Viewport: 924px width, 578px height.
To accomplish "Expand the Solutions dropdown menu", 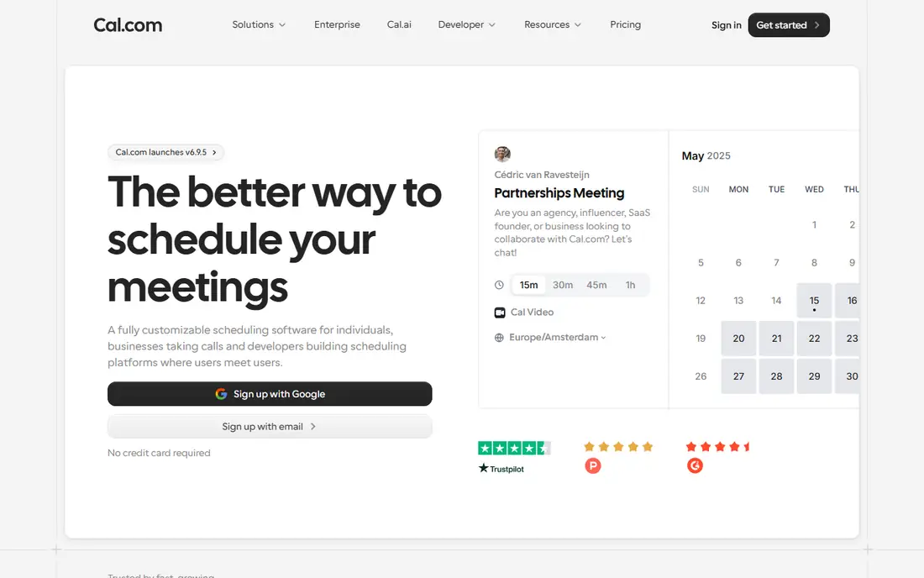I will pyautogui.click(x=259, y=24).
